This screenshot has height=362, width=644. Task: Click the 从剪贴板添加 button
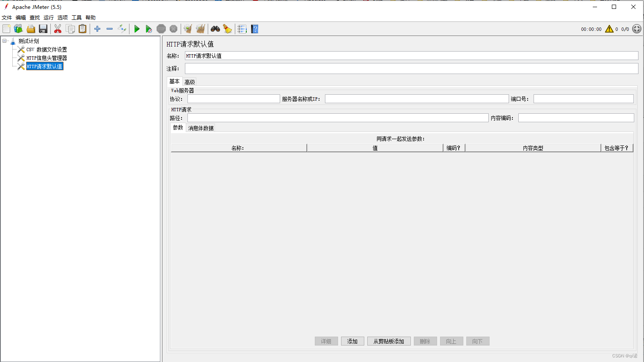click(389, 341)
